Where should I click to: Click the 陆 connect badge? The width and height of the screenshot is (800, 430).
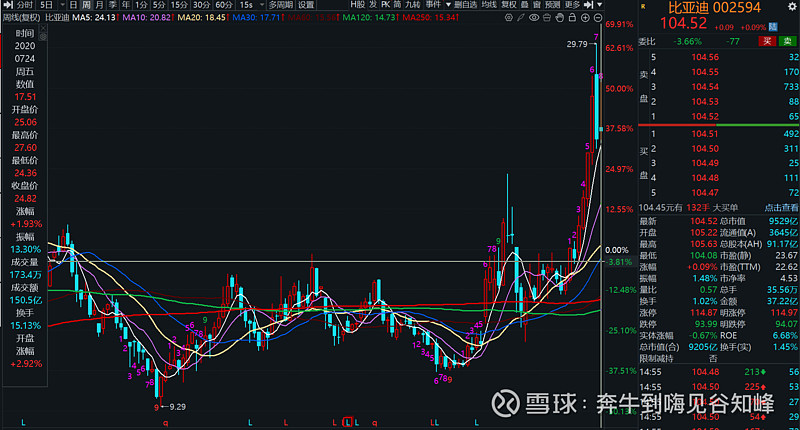tap(773, 27)
